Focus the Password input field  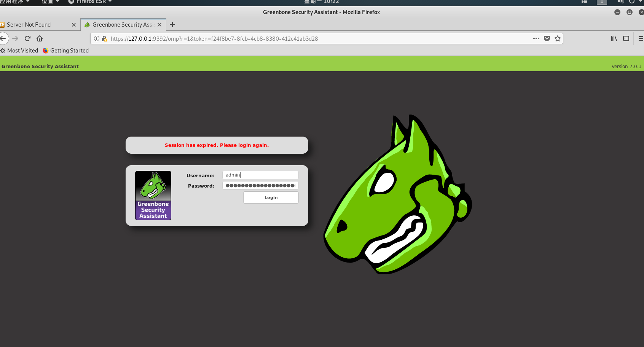(260, 185)
